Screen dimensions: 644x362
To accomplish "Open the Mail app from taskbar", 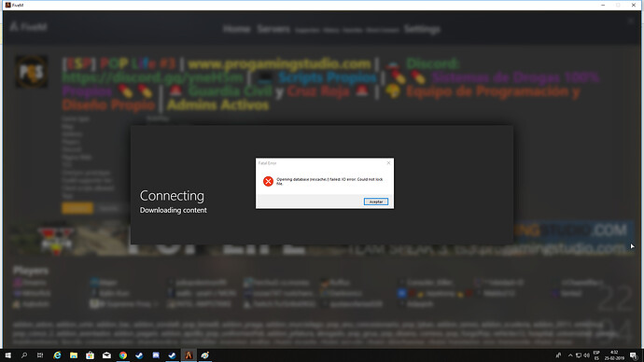I will 106,355.
